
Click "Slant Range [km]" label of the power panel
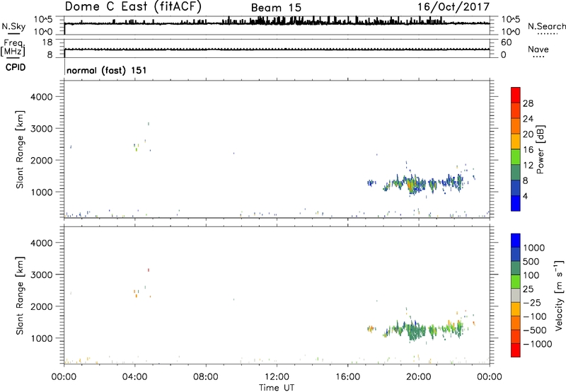20,149
